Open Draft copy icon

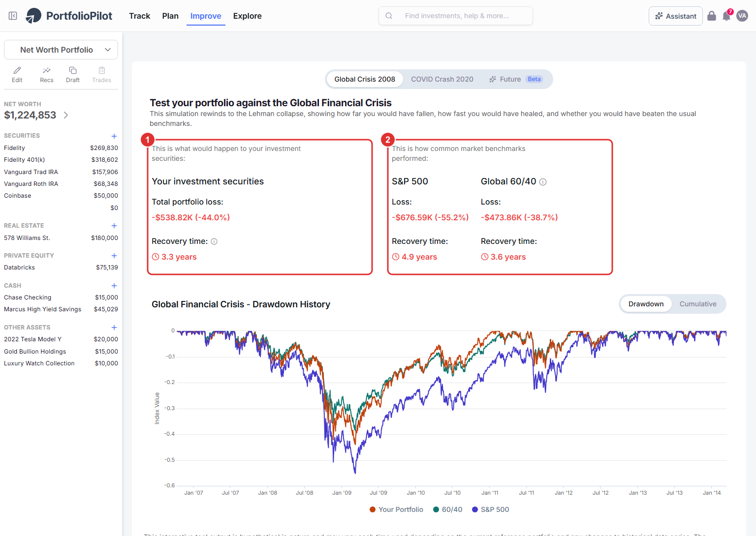coord(73,70)
